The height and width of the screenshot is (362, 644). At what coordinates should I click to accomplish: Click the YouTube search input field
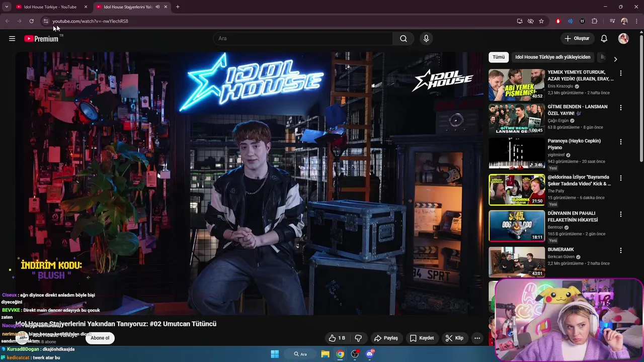tap(303, 39)
